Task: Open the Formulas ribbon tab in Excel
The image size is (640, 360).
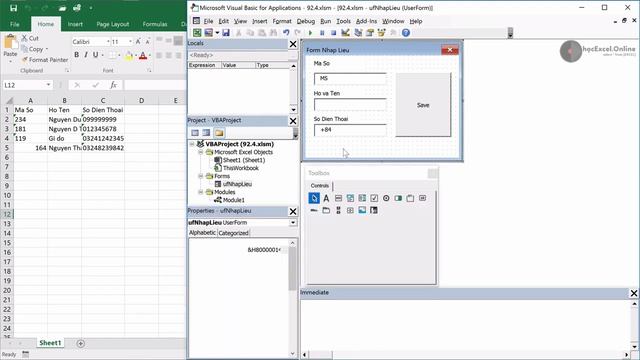Action: pos(155,24)
